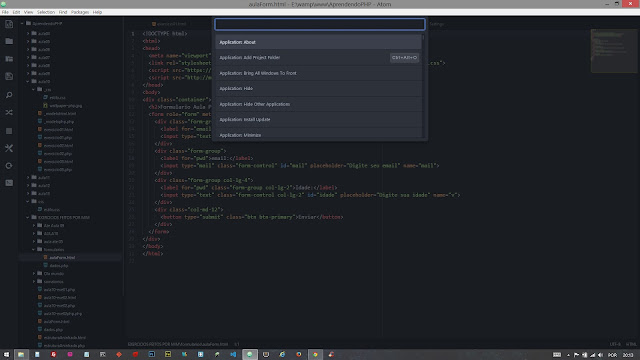640x360 pixels.
Task: Click the Ctrl+Alt+O keybinding badge
Action: [404, 58]
